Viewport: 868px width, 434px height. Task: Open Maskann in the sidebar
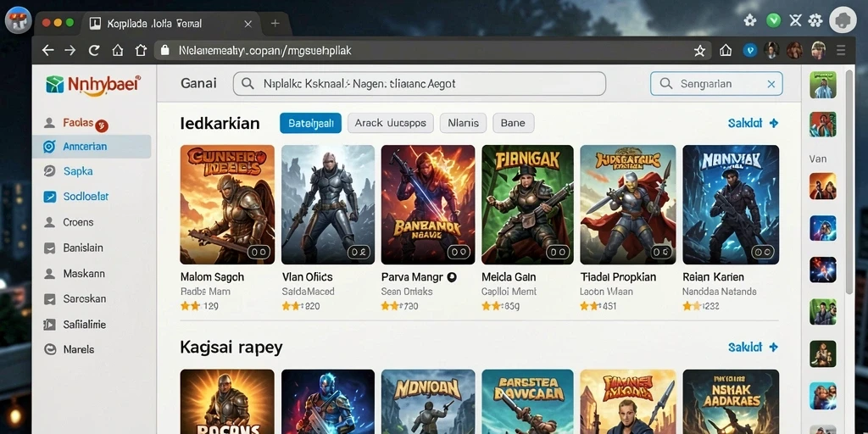[84, 274]
